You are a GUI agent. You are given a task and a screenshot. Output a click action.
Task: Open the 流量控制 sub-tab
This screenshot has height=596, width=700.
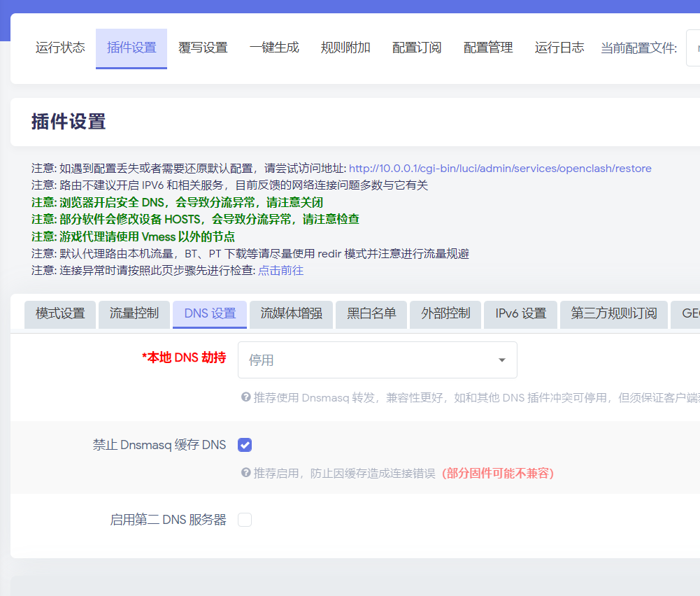[134, 314]
